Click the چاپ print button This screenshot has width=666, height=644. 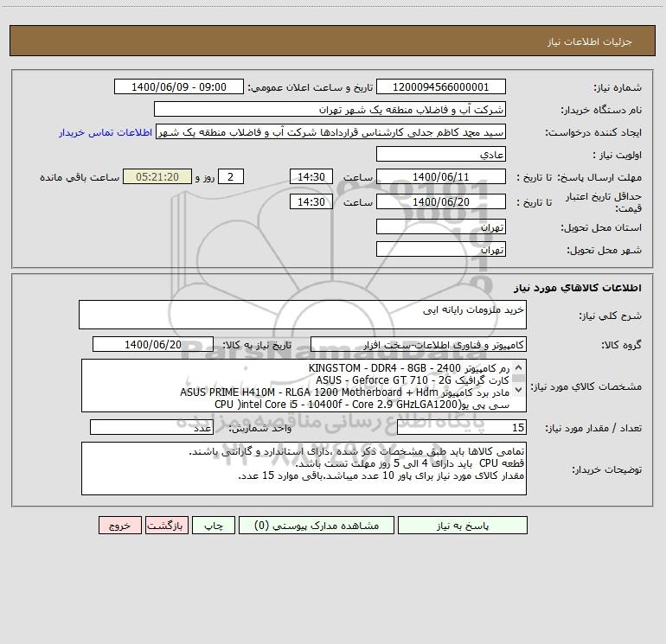pyautogui.click(x=214, y=525)
